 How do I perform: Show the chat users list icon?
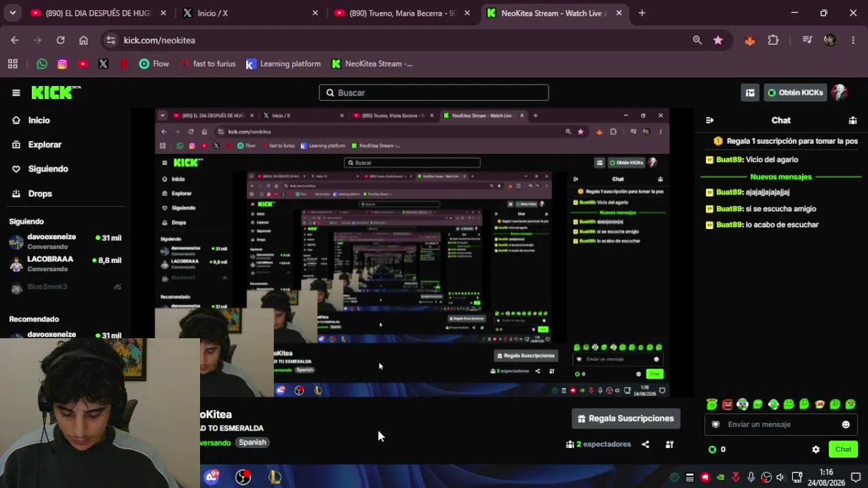coord(852,120)
